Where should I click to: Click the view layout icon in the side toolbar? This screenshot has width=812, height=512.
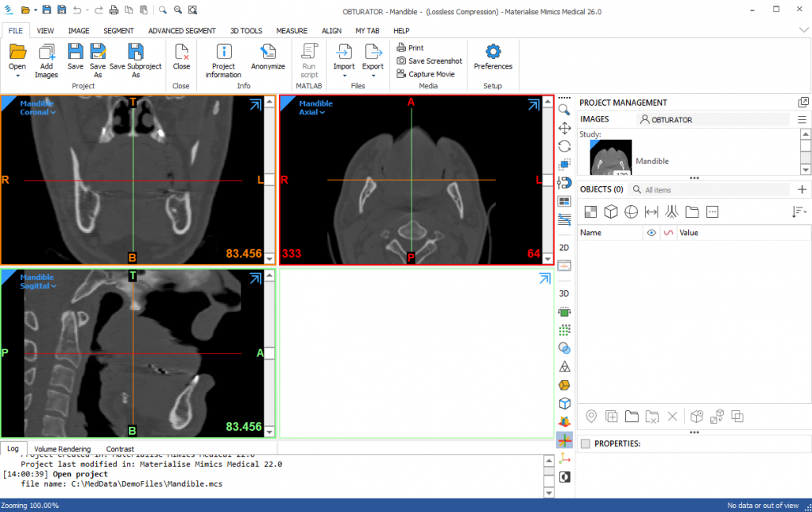pyautogui.click(x=564, y=201)
